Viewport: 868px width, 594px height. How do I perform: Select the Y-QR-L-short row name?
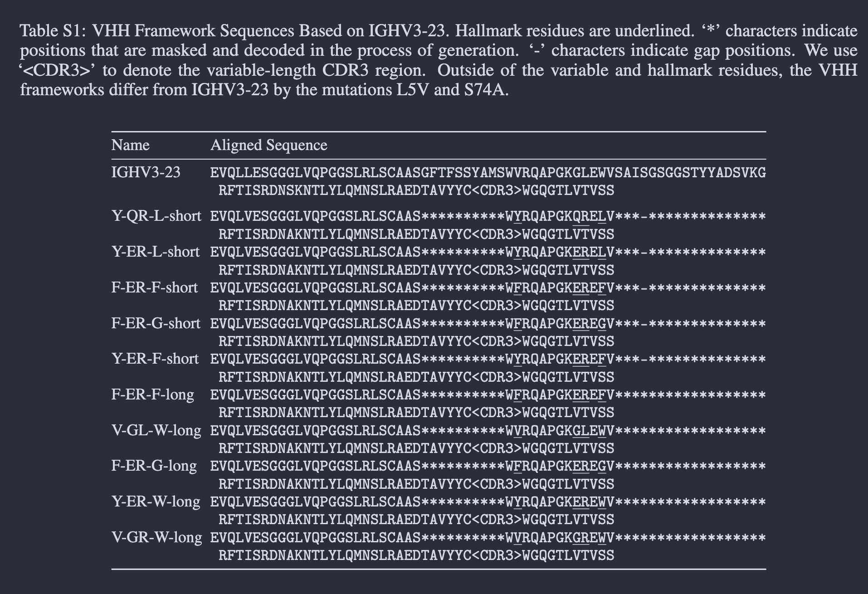coord(156,216)
